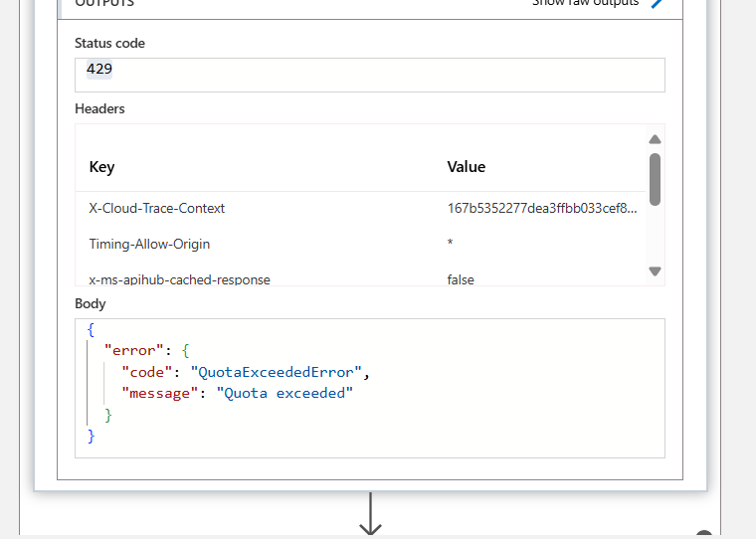Click the Key column header
The image size is (756, 539).
coord(101,167)
